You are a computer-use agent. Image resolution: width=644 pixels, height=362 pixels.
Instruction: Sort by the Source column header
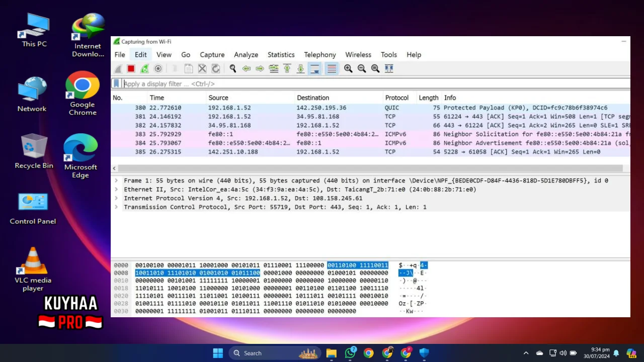pos(250,98)
